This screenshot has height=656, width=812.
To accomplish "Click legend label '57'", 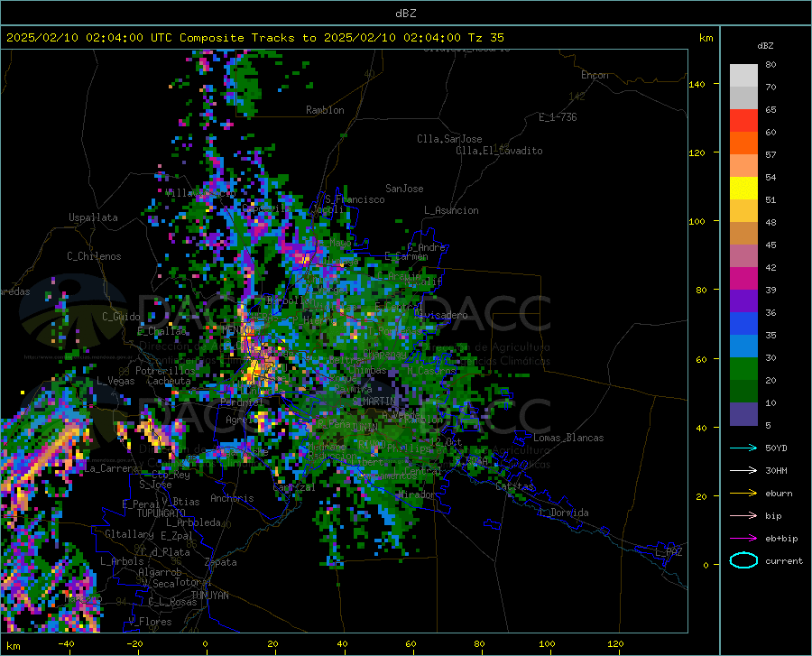I will point(770,155).
